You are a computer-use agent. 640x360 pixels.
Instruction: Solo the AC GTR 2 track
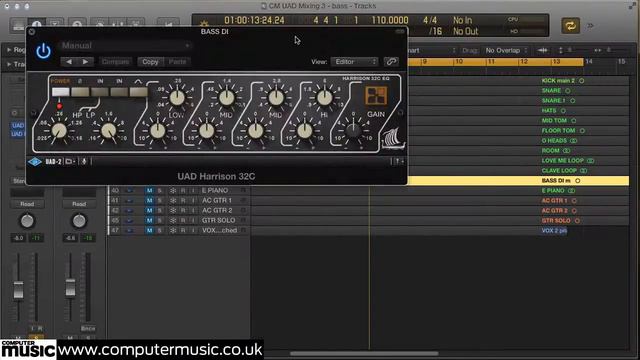pyautogui.click(x=160, y=211)
